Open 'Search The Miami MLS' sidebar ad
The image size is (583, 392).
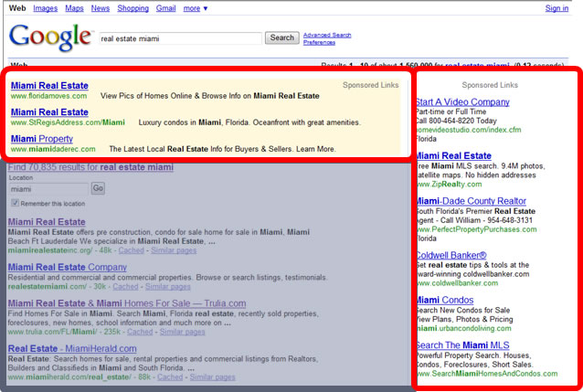pyautogui.click(x=463, y=345)
